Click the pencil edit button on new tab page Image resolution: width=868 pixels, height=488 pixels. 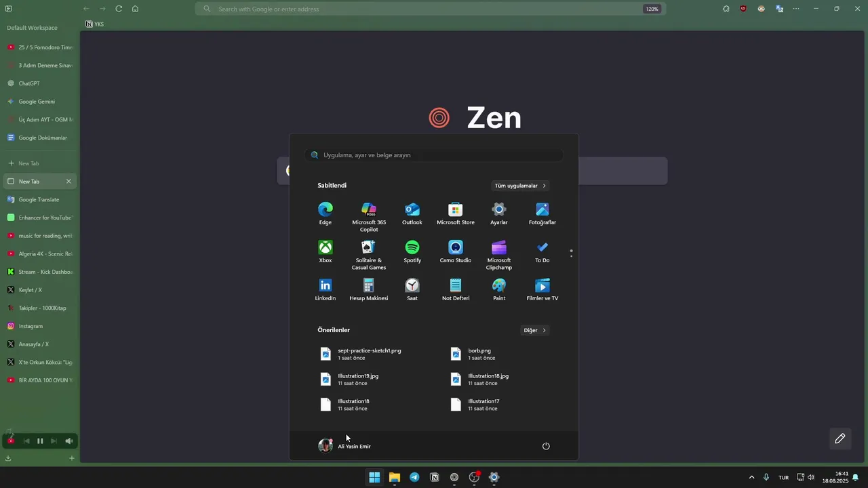click(x=840, y=439)
